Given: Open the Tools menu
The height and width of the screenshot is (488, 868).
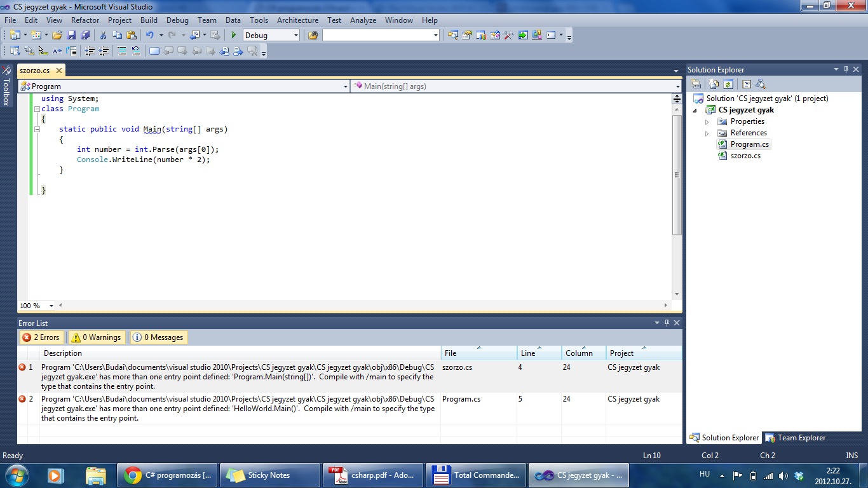Looking at the screenshot, I should pos(259,20).
